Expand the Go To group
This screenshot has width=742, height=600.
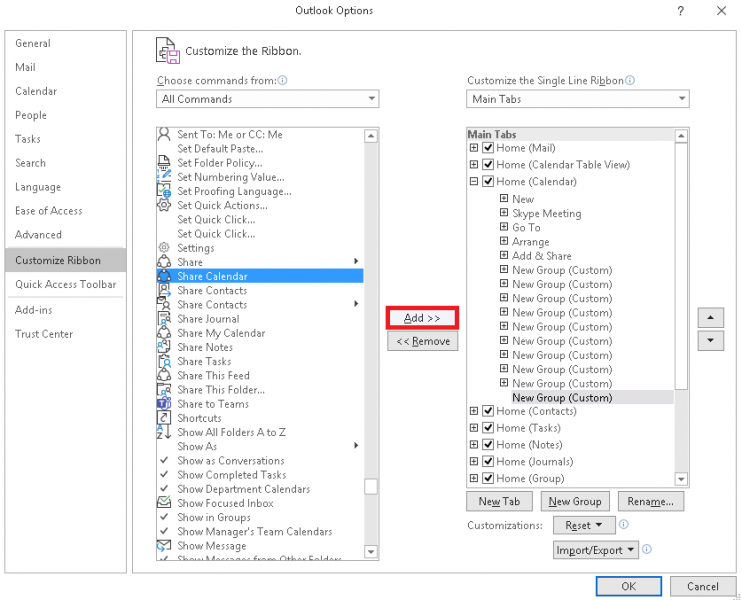click(x=504, y=227)
